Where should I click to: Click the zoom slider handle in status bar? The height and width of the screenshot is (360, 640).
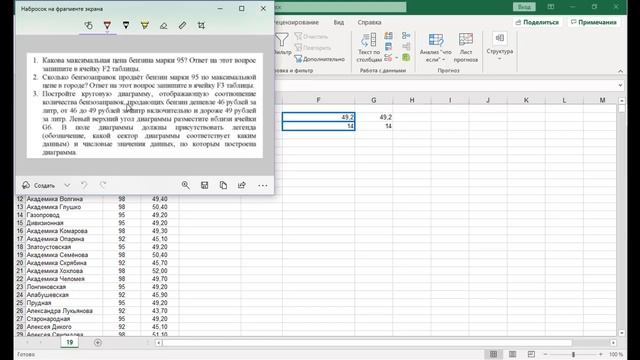[x=573, y=354]
